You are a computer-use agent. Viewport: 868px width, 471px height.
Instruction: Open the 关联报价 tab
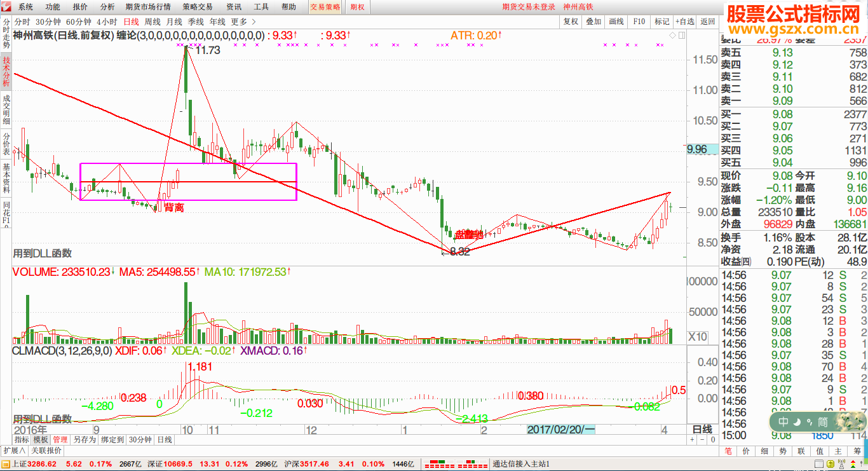tap(46, 450)
